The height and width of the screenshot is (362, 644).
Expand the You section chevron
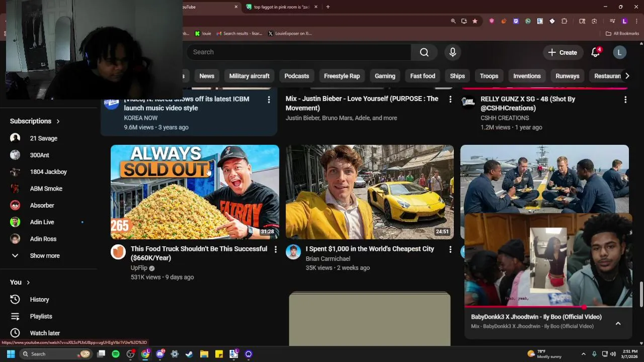[x=28, y=283]
